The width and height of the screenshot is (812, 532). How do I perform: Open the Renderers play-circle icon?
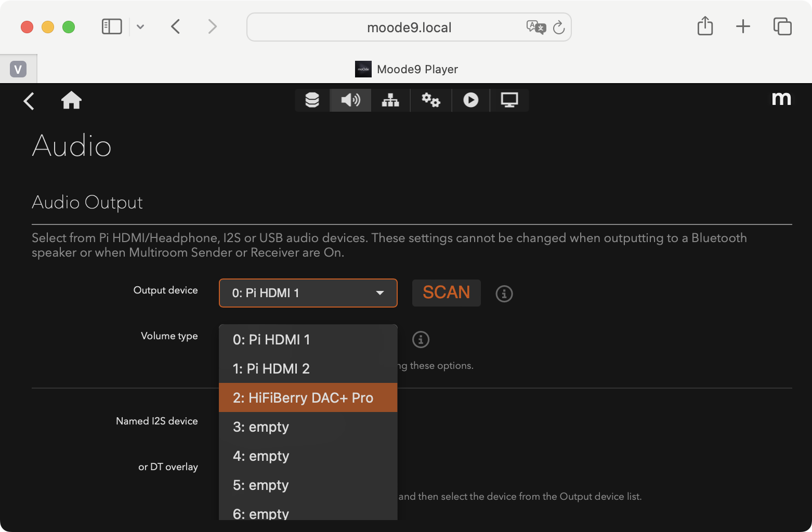click(x=470, y=100)
